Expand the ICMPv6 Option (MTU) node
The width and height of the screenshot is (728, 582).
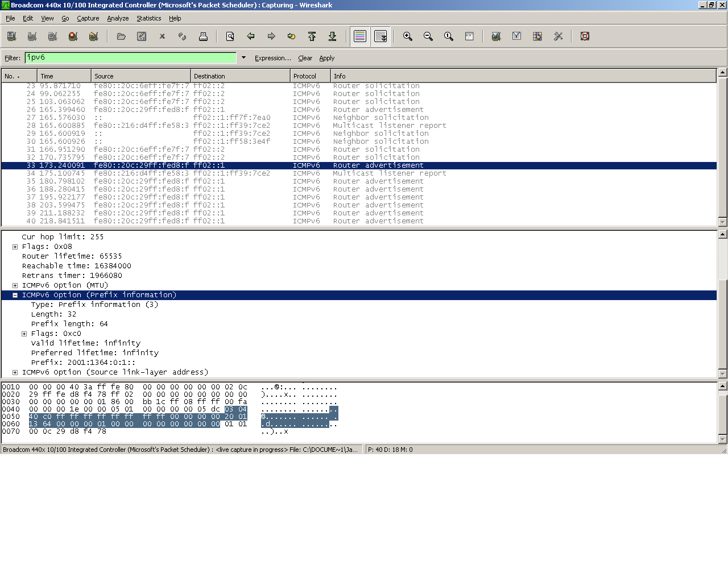point(15,286)
